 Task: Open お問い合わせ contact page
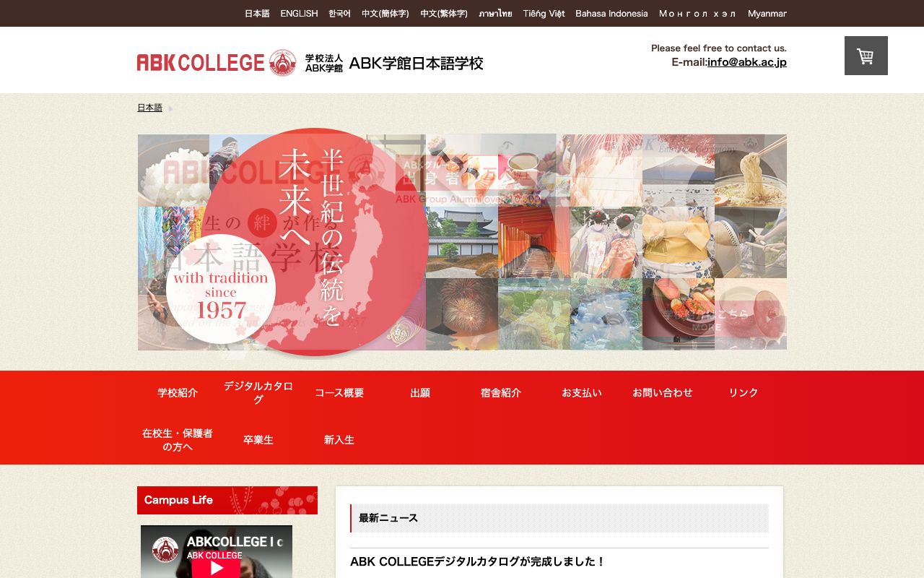(x=663, y=393)
